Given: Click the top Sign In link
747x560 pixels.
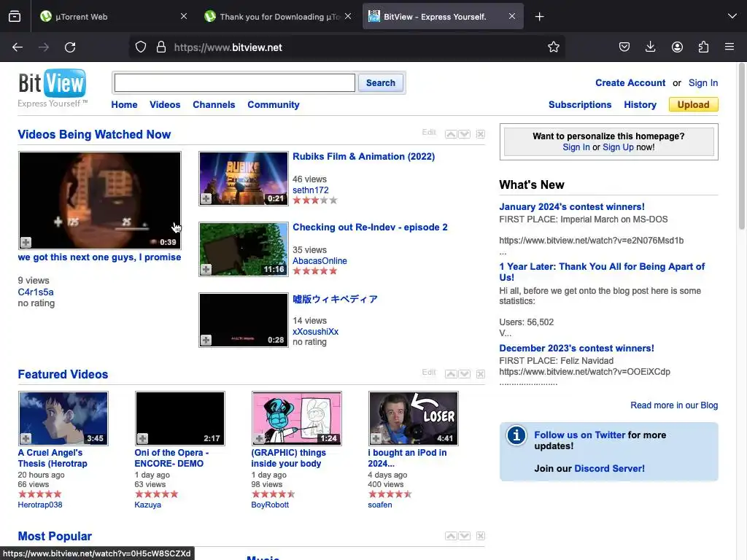Looking at the screenshot, I should (703, 83).
